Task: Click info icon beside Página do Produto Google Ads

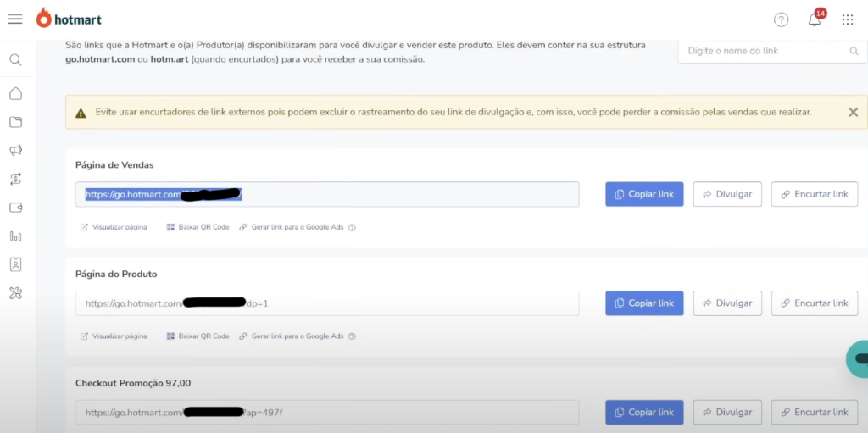Action: [352, 336]
